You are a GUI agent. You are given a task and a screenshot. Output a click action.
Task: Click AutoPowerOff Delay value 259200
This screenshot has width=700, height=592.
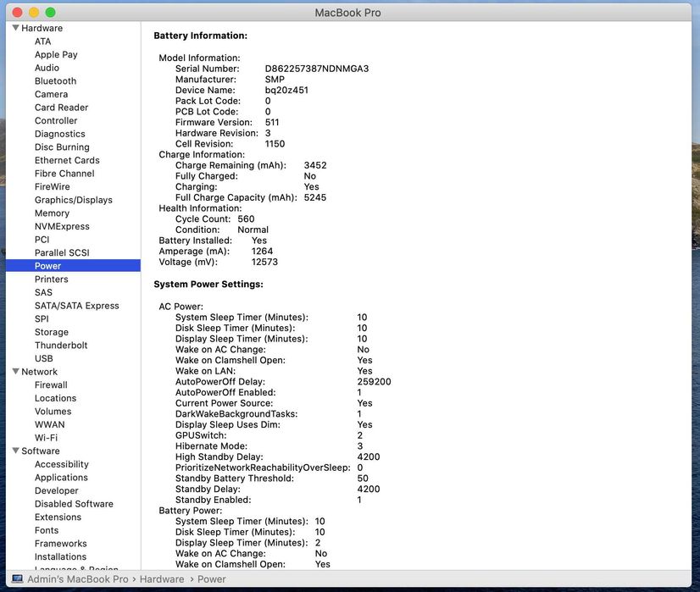(374, 382)
